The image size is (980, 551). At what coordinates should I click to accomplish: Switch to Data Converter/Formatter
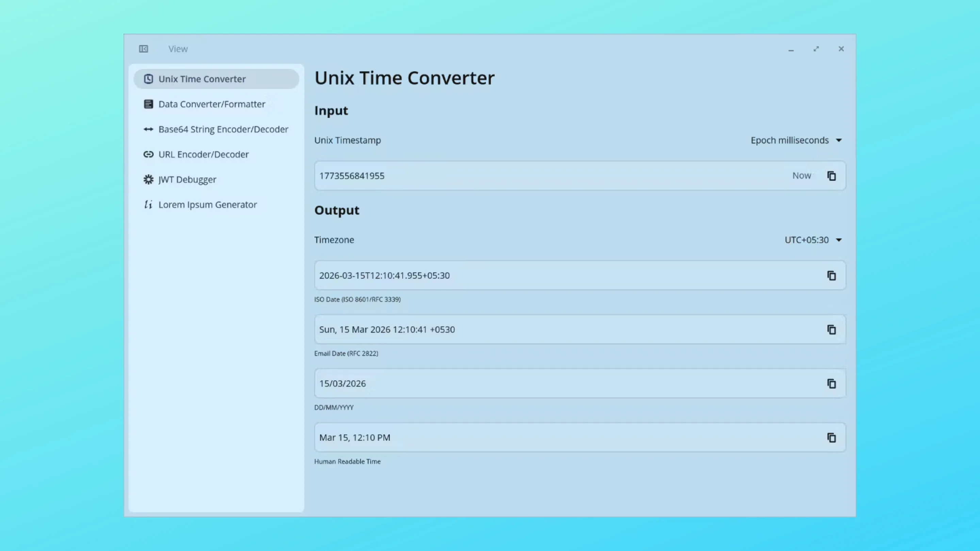point(212,104)
